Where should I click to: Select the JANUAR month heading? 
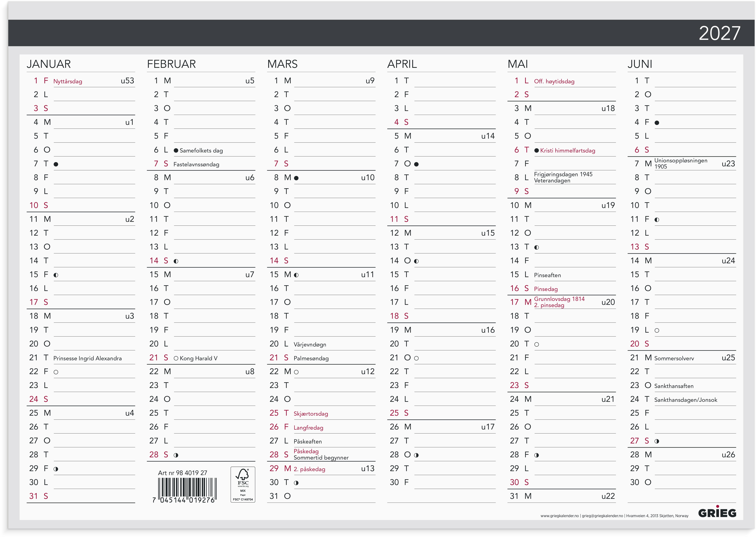pos(49,64)
